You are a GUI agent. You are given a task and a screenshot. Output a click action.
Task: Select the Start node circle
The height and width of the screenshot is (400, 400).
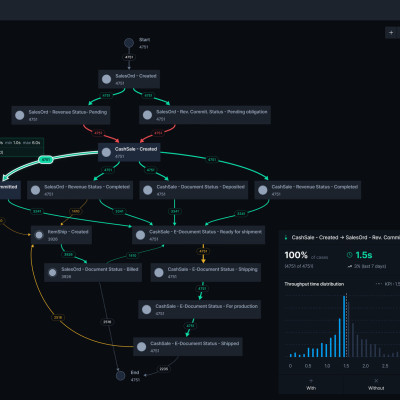coord(129,43)
